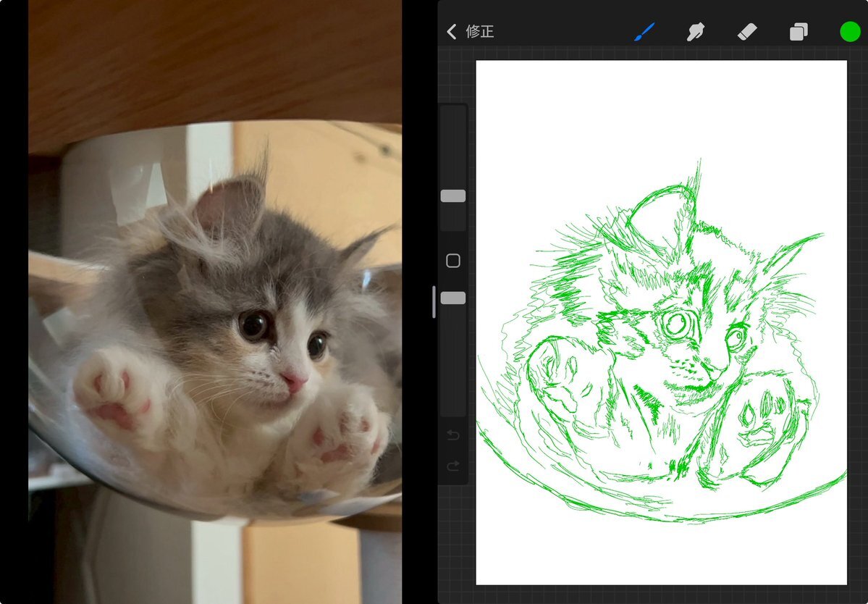Open the Layers panel
Viewport: 868px width, 604px height.
coord(799,32)
